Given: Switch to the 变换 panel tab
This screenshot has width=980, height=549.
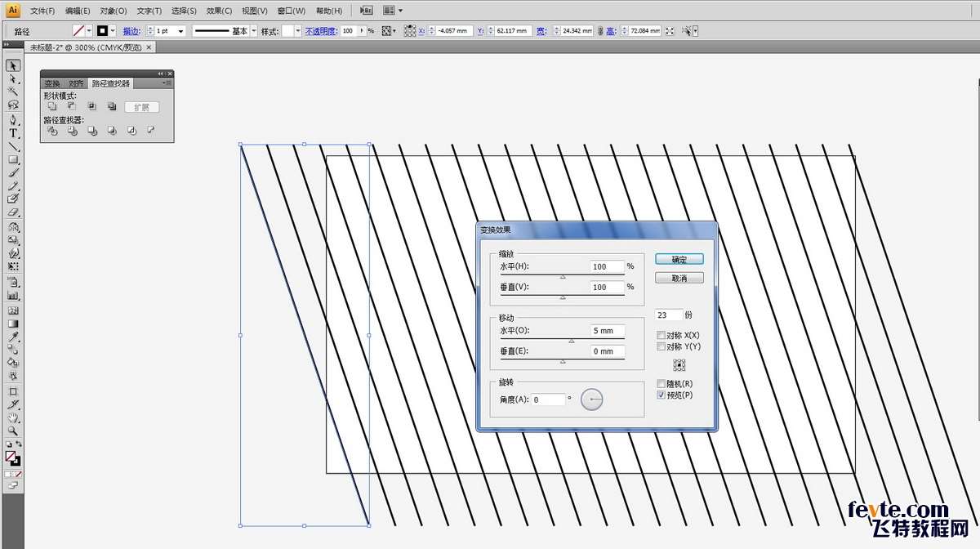Looking at the screenshot, I should point(52,83).
